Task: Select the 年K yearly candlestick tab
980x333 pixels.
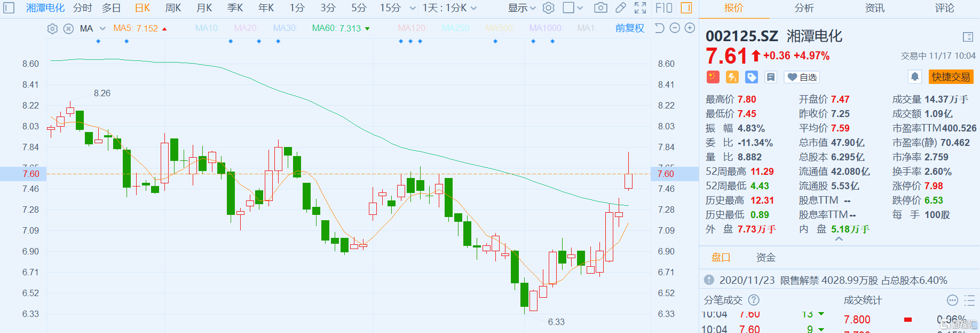Action: 266,8
